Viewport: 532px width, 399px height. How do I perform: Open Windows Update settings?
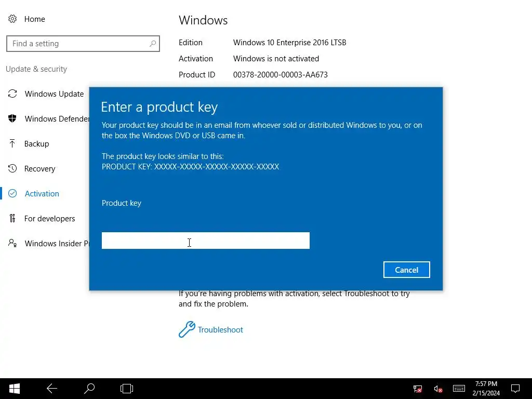click(54, 94)
